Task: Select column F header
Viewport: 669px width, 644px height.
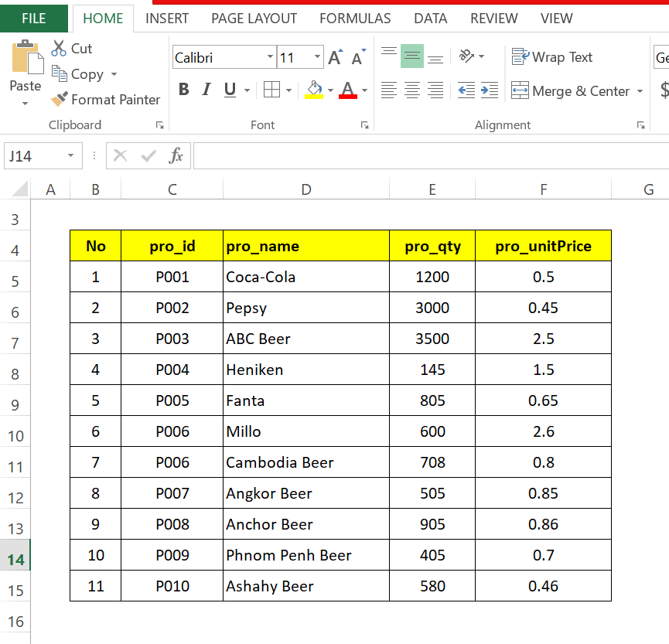Action: click(543, 189)
